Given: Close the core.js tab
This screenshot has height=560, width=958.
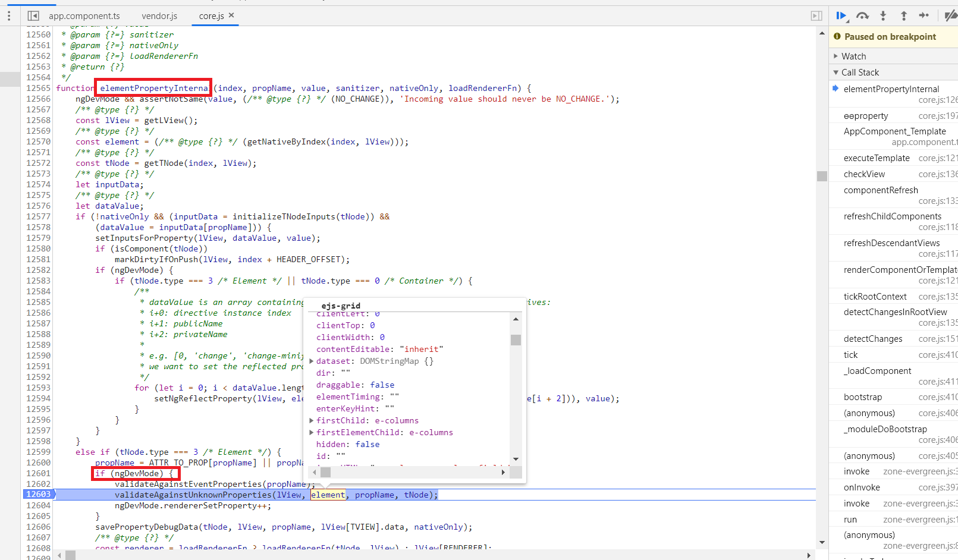Looking at the screenshot, I should (231, 16).
